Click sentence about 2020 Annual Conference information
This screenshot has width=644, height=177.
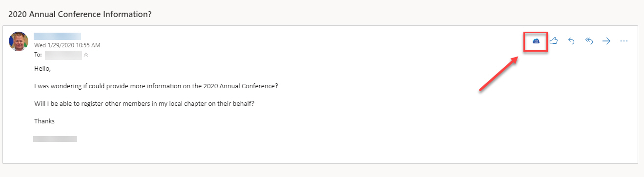point(156,86)
